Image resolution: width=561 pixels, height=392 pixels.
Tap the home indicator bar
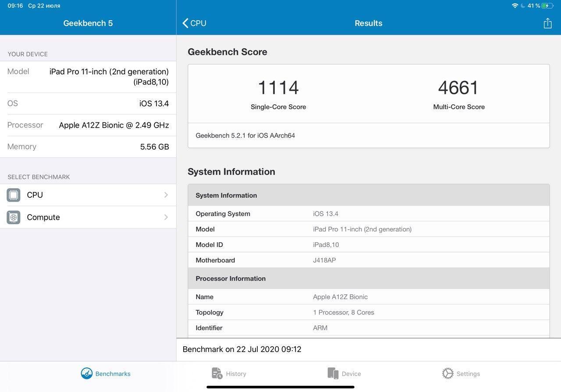(280, 387)
